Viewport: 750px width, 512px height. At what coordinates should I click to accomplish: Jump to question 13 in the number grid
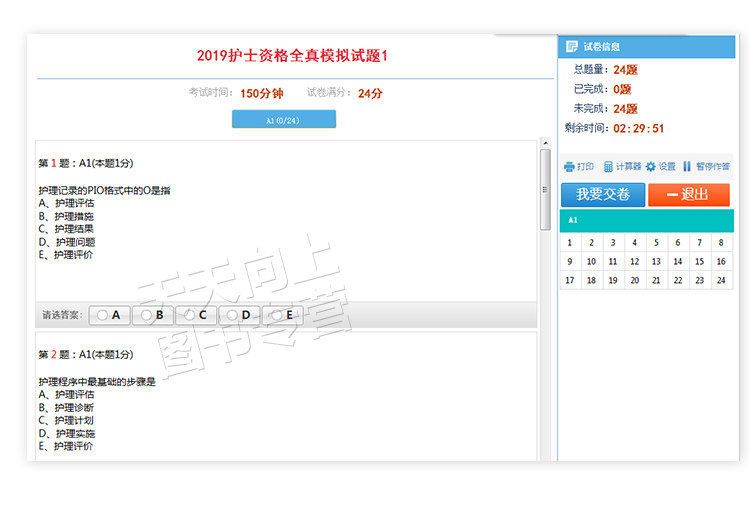(656, 261)
